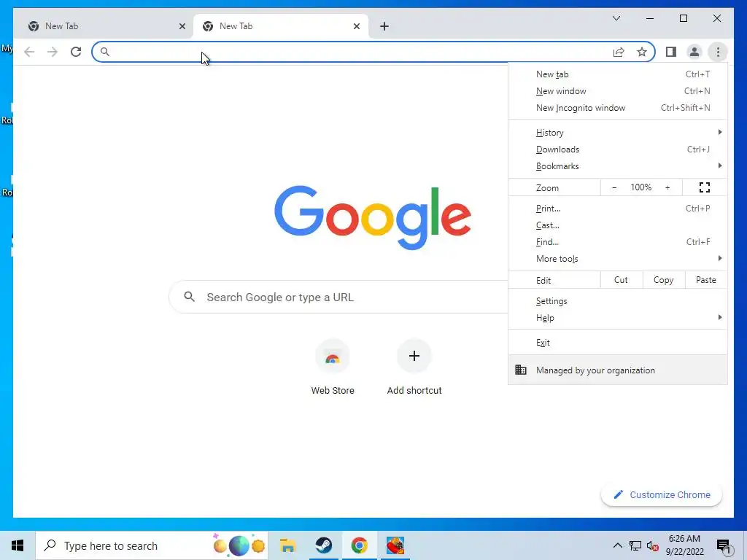Close the second New Tab tab
The height and width of the screenshot is (560, 747).
coord(356,26)
